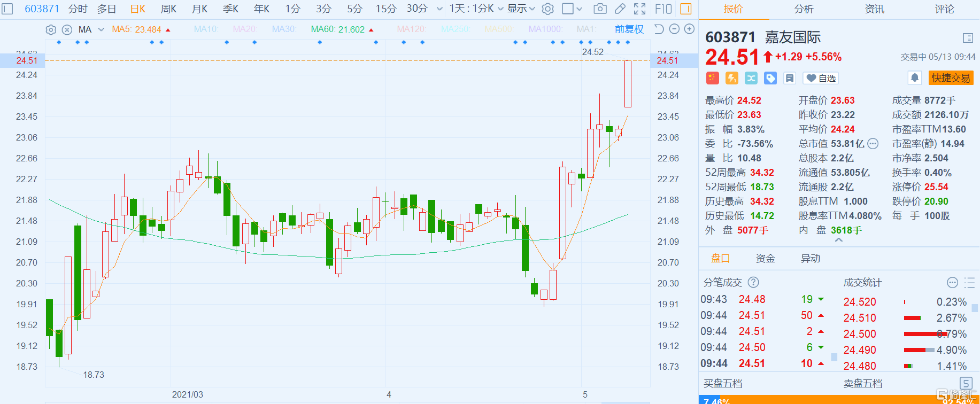Toggle the MA250 line
Viewport: 980px width, 404px height.
[x=455, y=29]
